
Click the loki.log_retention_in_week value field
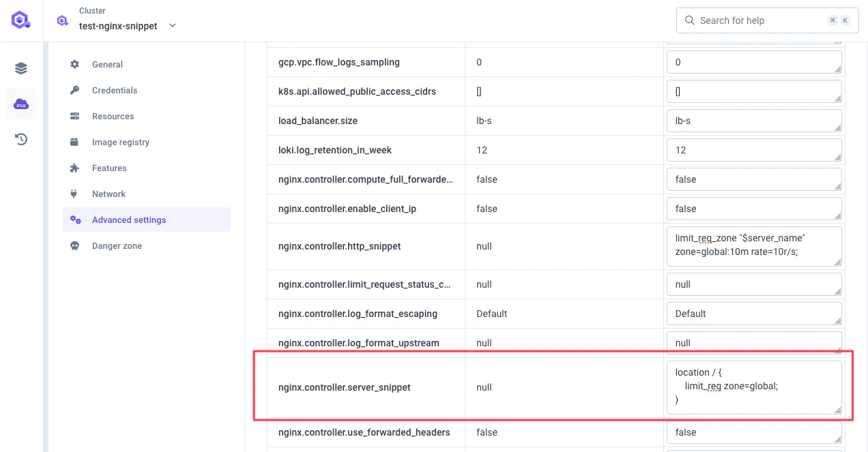754,149
